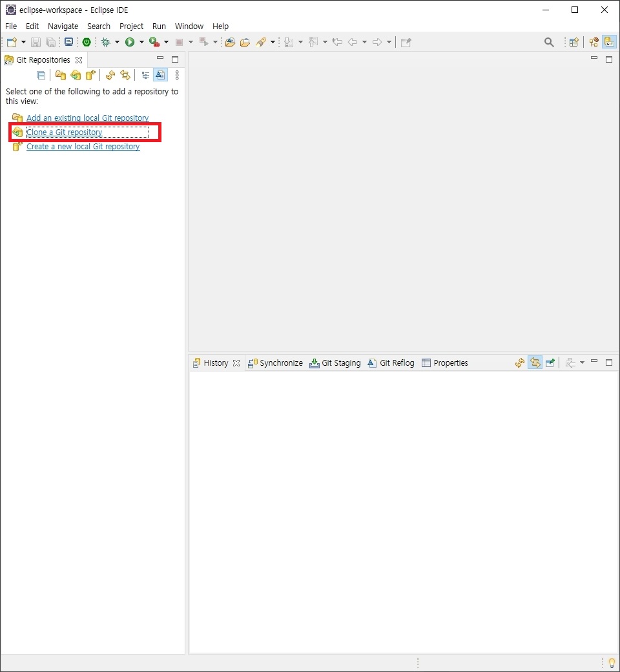Switch to the Synchronize tab
Image resolution: width=620 pixels, height=672 pixels.
tap(276, 363)
